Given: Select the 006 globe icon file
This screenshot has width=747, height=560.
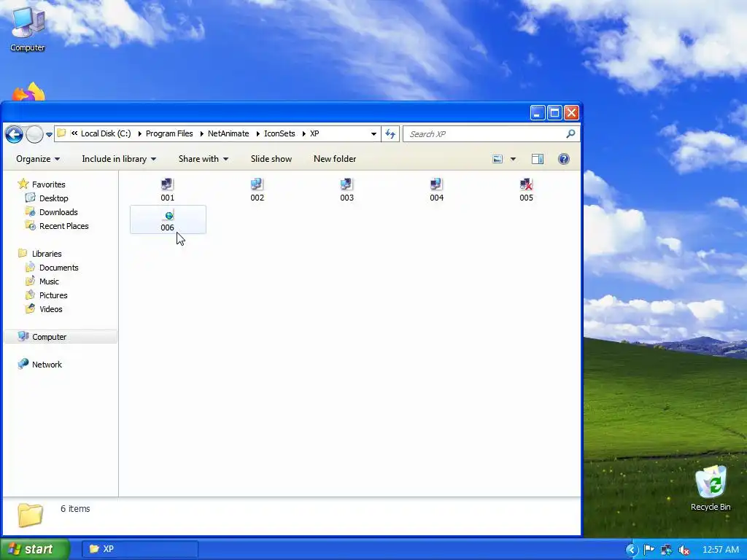Looking at the screenshot, I should pyautogui.click(x=168, y=220).
